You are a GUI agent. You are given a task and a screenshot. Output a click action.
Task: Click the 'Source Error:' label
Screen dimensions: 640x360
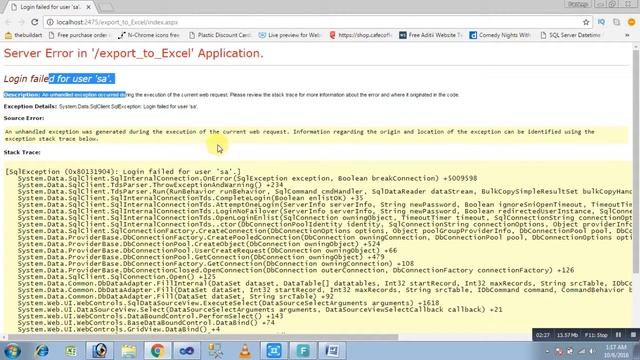tap(24, 118)
